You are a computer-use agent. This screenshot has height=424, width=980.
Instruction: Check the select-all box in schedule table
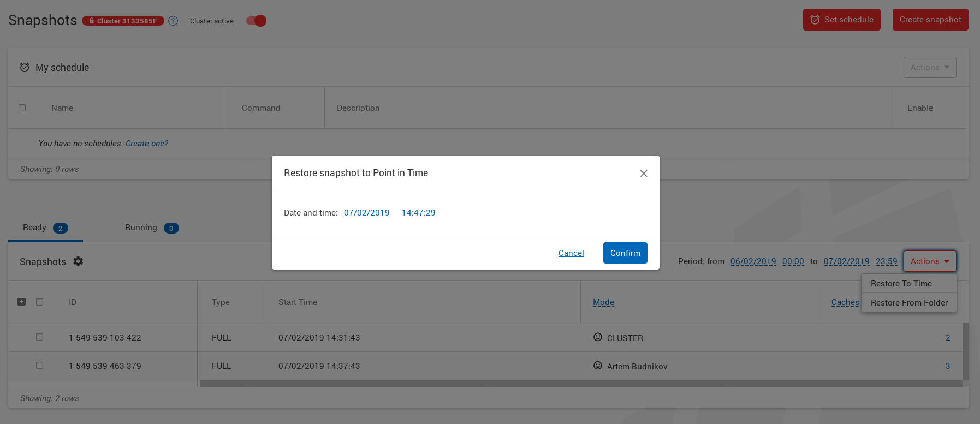22,108
